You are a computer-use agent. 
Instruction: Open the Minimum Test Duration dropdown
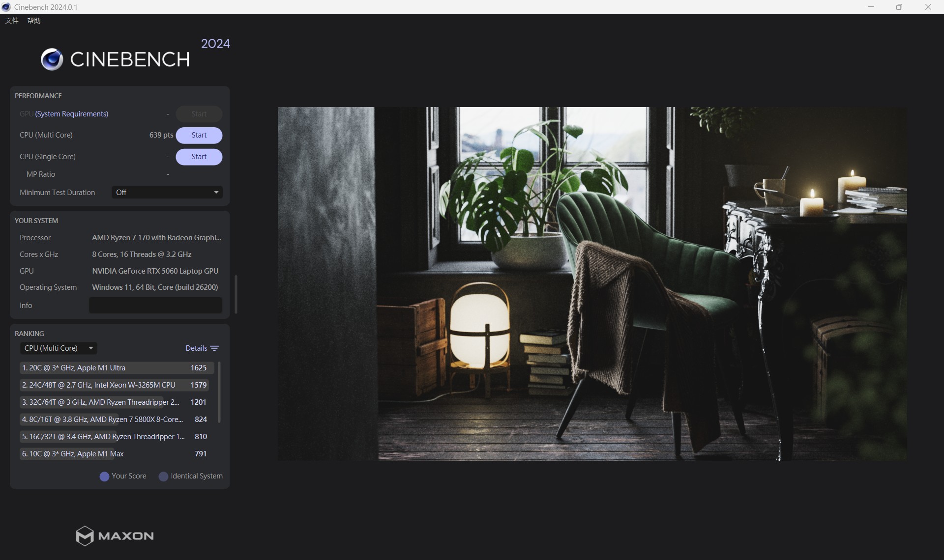pyautogui.click(x=167, y=193)
